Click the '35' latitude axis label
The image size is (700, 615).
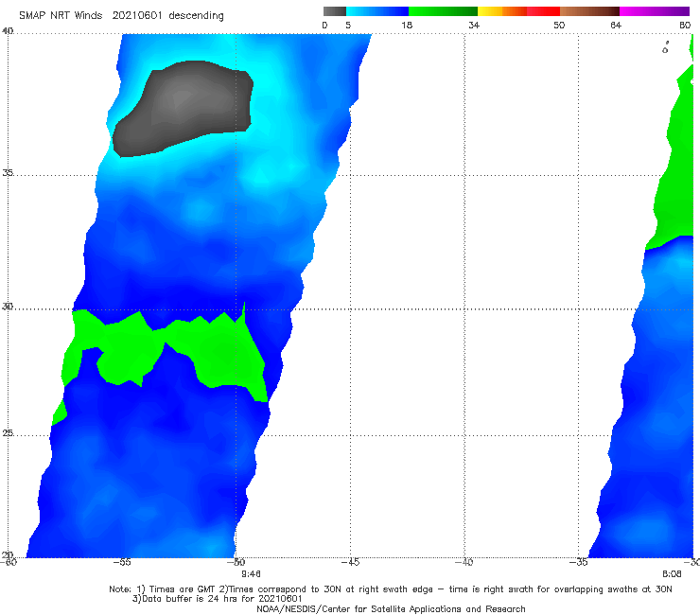[x=8, y=172]
